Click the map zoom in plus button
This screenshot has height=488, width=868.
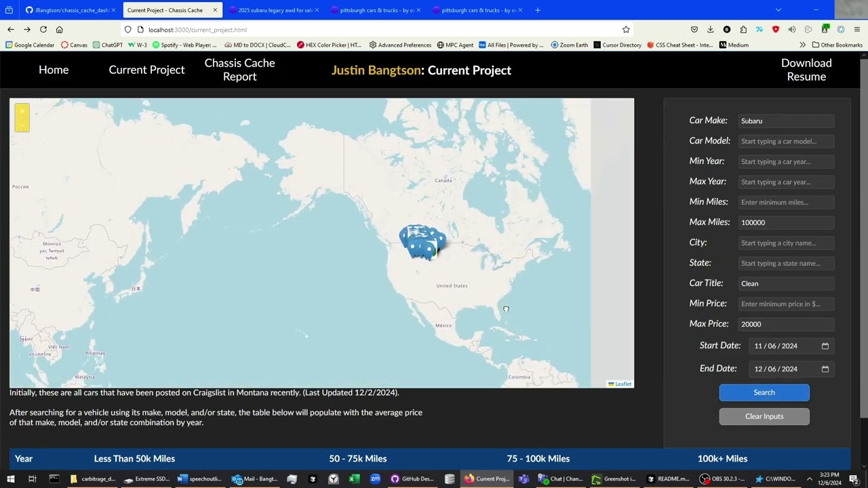point(22,111)
